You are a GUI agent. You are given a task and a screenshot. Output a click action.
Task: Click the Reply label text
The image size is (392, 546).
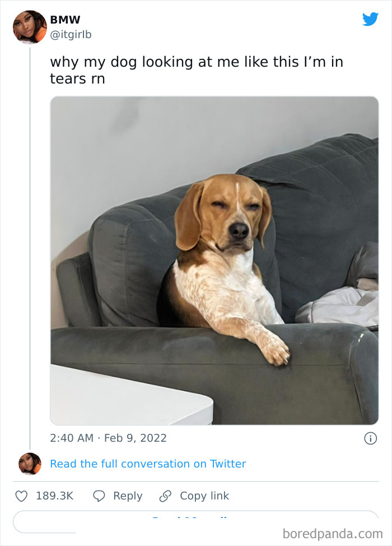click(x=128, y=496)
